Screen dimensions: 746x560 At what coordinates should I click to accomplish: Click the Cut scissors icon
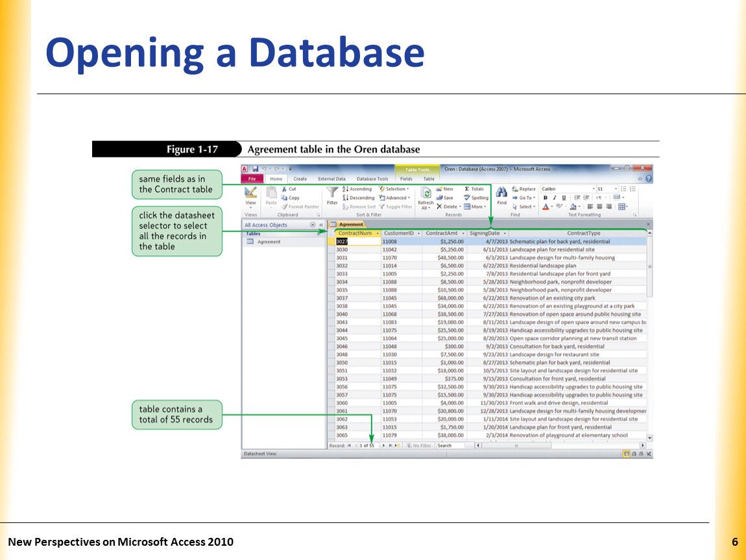tap(284, 189)
